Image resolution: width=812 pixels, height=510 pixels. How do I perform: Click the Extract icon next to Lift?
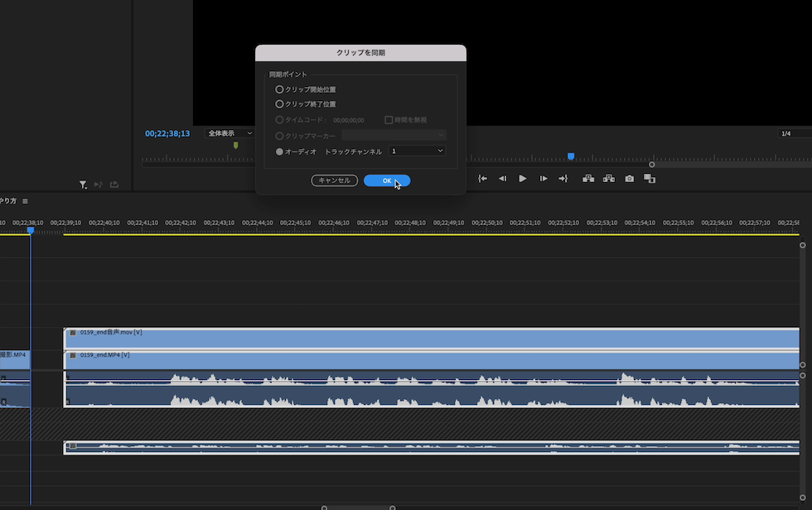coord(609,178)
